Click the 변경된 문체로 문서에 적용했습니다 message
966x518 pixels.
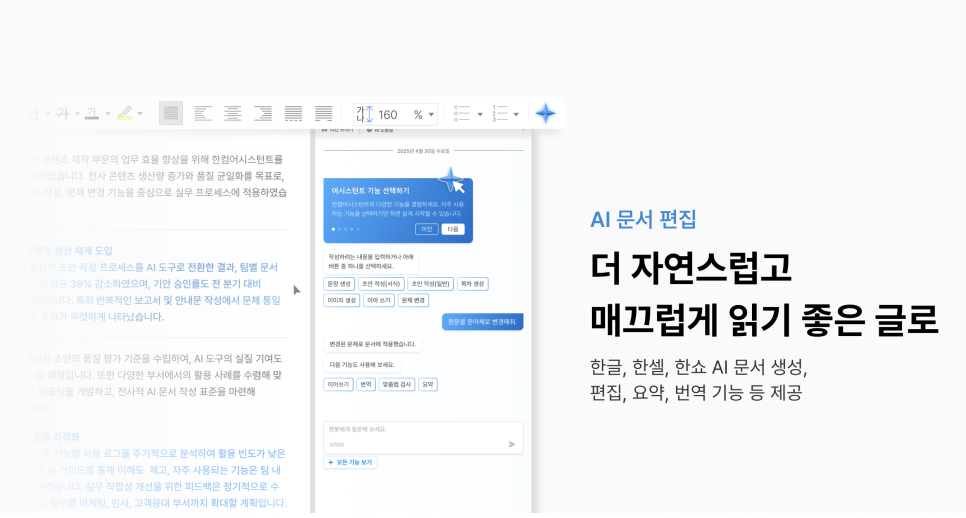pos(373,344)
